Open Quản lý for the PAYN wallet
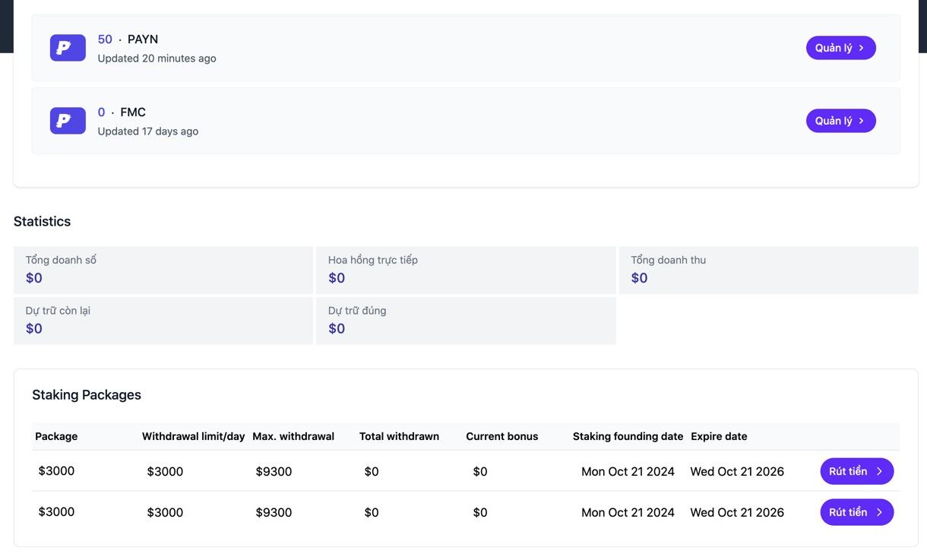The height and width of the screenshot is (560, 927). pos(840,48)
